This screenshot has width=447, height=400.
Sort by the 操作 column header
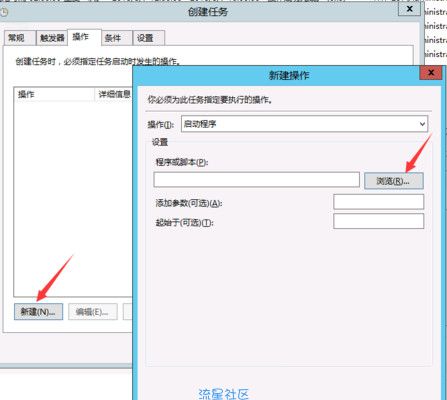[54, 94]
